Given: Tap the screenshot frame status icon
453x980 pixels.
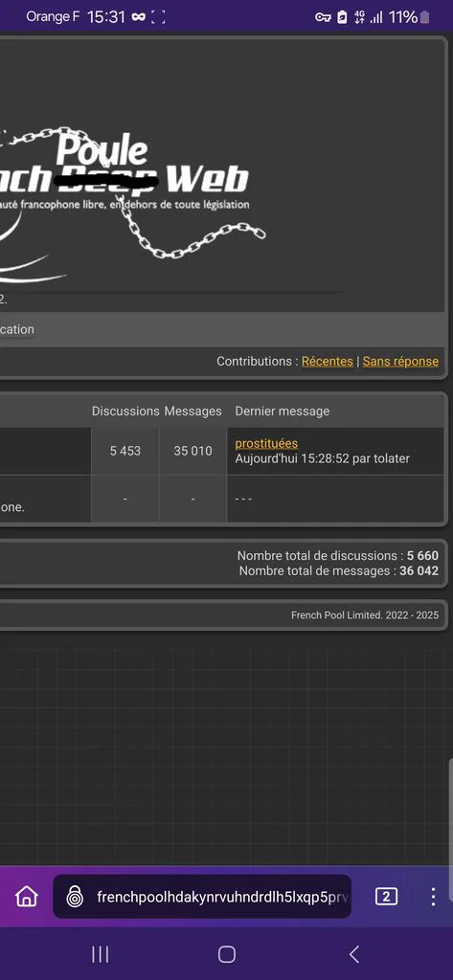Looking at the screenshot, I should 158,17.
